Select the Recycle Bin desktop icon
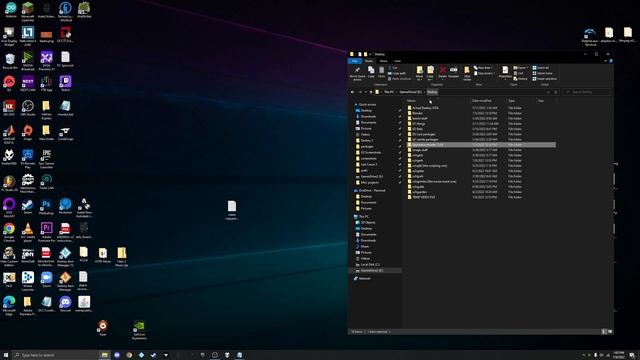Screen dimensions: 640x360 coord(9,61)
